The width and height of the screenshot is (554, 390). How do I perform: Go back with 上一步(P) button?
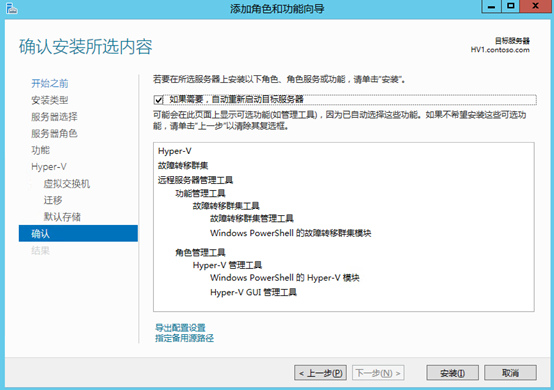click(320, 373)
